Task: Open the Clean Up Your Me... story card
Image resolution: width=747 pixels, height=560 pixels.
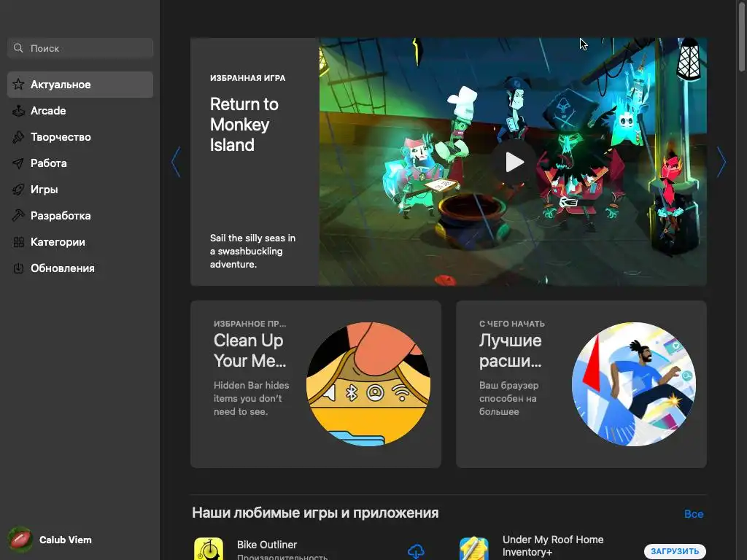Action: 315,384
